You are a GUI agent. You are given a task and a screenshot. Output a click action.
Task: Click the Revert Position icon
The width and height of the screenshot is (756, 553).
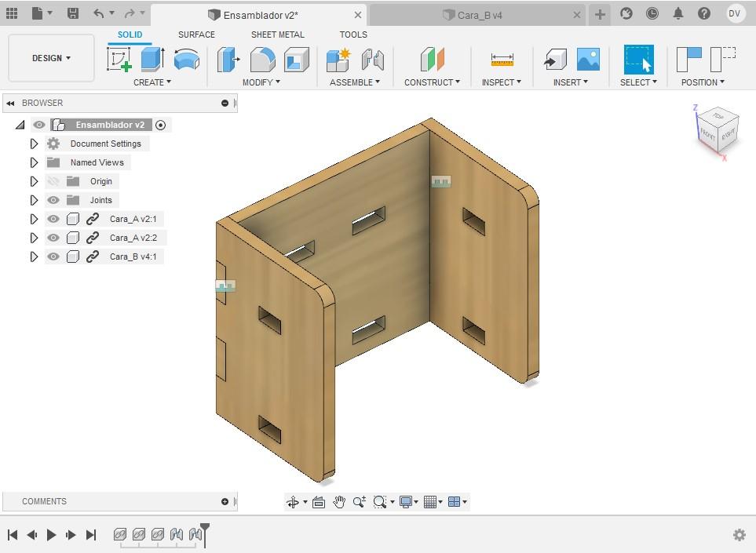723,60
